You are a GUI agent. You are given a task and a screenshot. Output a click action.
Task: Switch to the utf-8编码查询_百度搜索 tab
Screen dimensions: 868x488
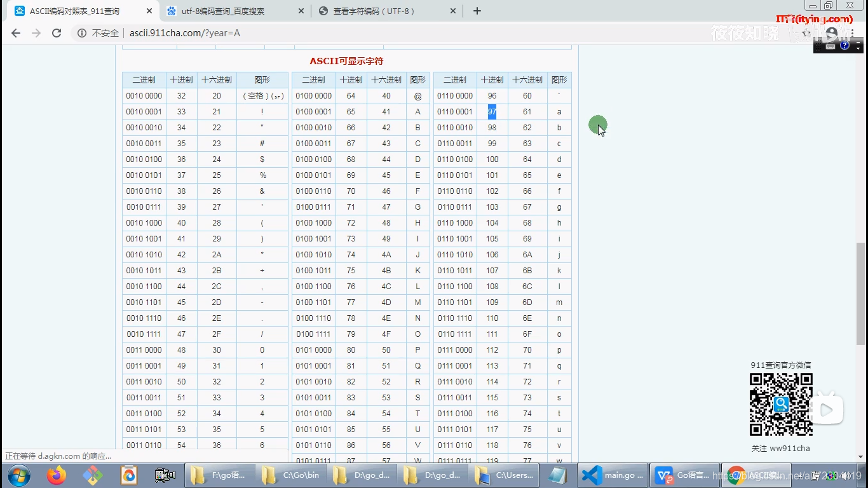[235, 11]
